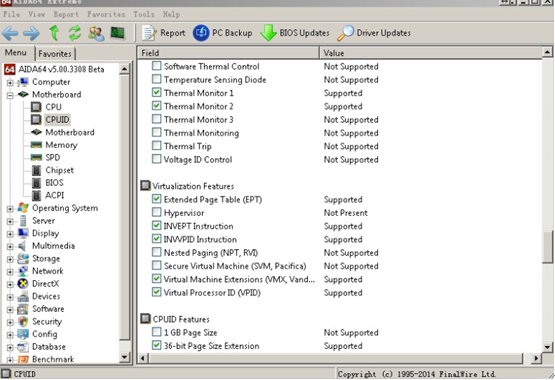This screenshot has width=555, height=380.
Task: Switch to the Favorites tab in the sidebar
Action: [55, 54]
